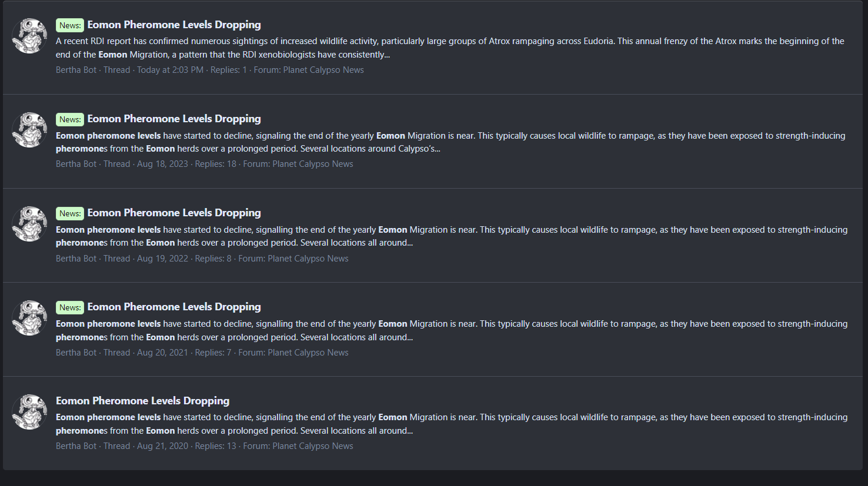Click Bertha Bot username under the 2023 thread
The height and width of the screenshot is (486, 868).
(x=76, y=164)
